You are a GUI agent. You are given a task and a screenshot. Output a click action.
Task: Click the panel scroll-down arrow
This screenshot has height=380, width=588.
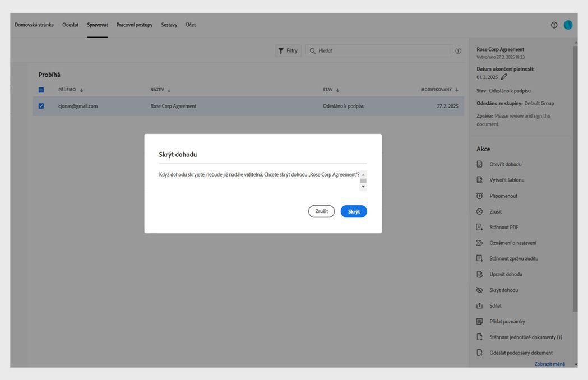click(576, 364)
